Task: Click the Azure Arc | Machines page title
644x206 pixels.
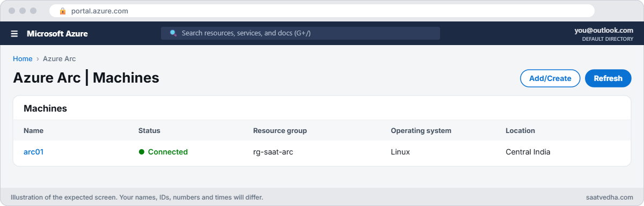Action: pyautogui.click(x=86, y=78)
